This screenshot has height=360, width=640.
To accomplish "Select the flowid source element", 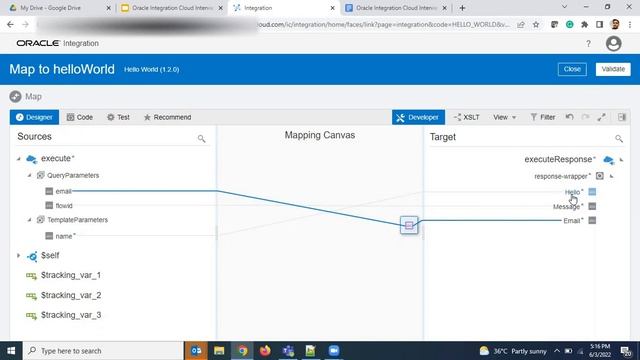I will (x=64, y=206).
